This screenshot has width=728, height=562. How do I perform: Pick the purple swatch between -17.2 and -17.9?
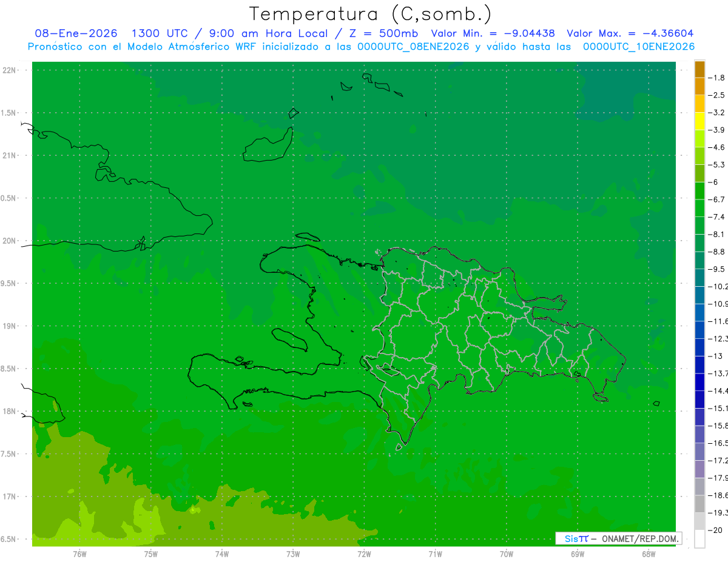click(x=699, y=470)
